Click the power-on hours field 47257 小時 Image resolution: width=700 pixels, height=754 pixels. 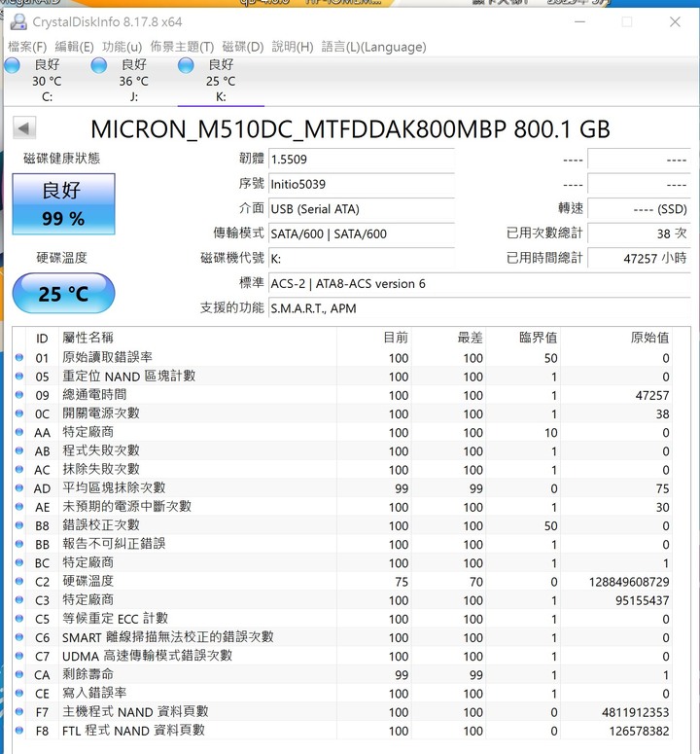tap(639, 259)
